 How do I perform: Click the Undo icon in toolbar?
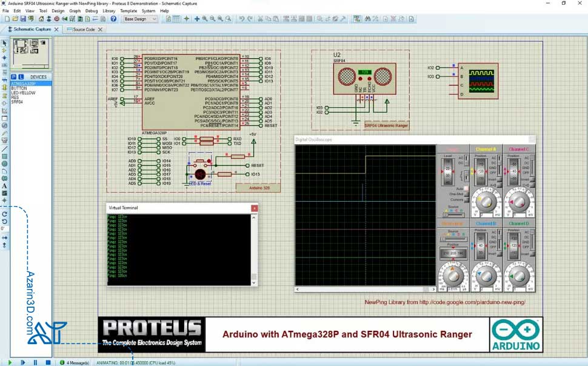point(241,19)
